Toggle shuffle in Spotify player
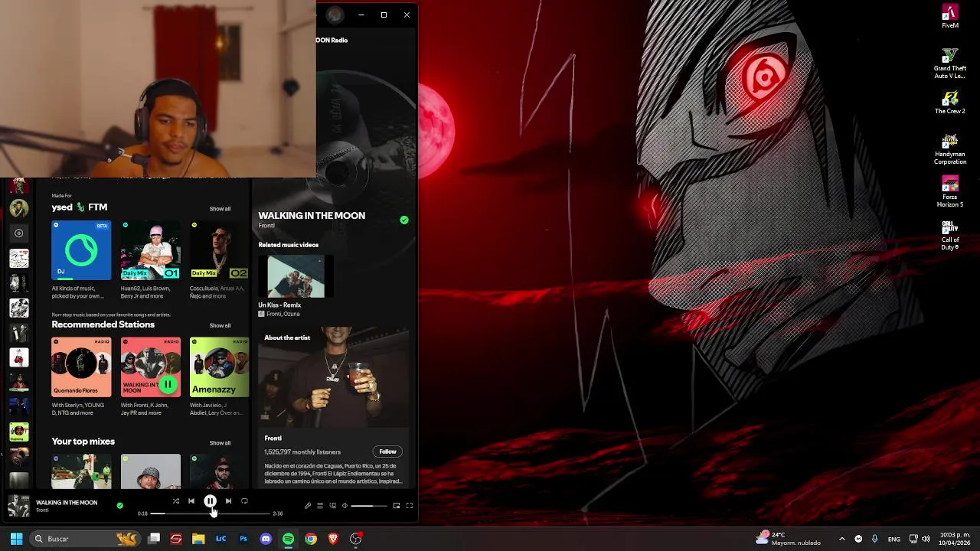 (x=175, y=501)
